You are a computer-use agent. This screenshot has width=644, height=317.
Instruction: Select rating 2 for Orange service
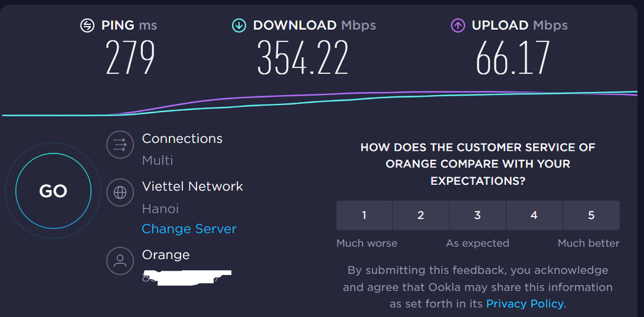421,215
